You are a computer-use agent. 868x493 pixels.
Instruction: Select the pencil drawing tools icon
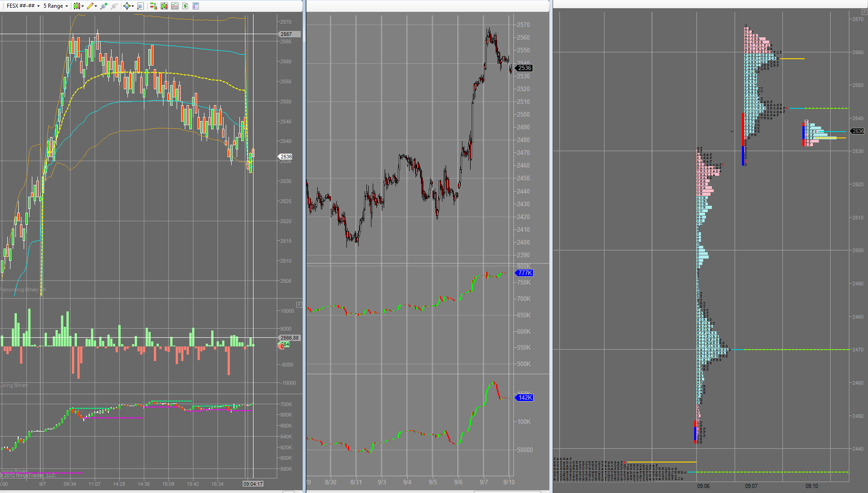click(90, 6)
